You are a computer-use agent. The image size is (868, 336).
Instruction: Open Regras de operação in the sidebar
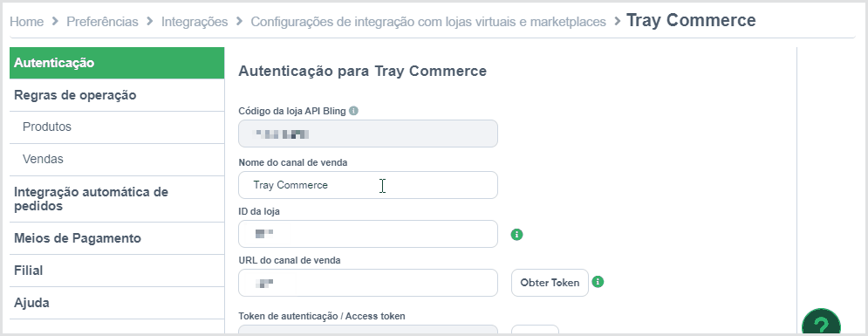[117, 95]
